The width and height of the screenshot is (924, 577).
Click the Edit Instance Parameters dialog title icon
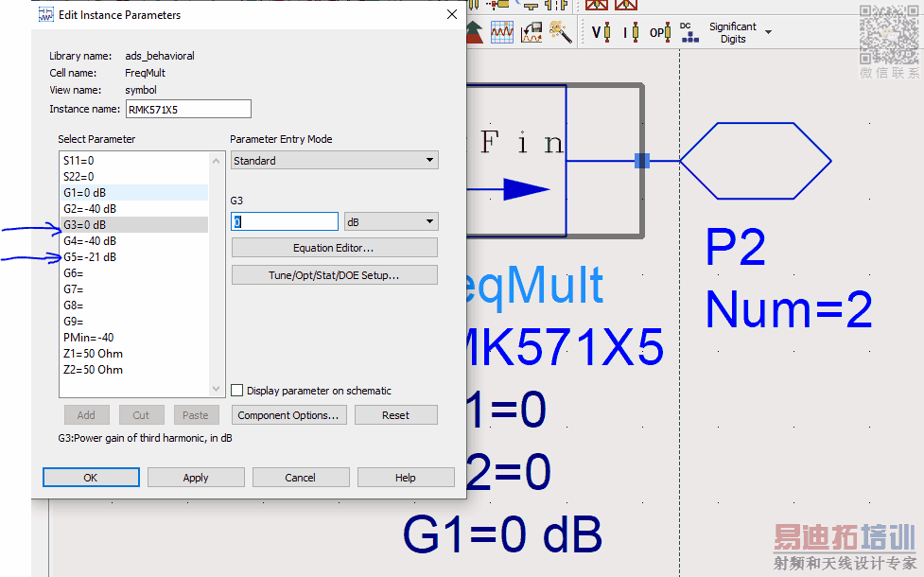click(45, 15)
